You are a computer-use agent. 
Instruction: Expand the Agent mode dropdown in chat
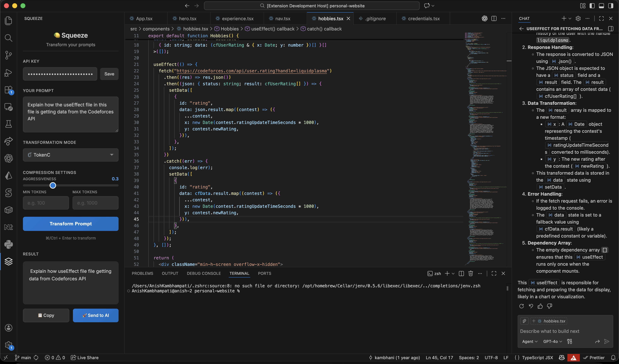coord(530,341)
